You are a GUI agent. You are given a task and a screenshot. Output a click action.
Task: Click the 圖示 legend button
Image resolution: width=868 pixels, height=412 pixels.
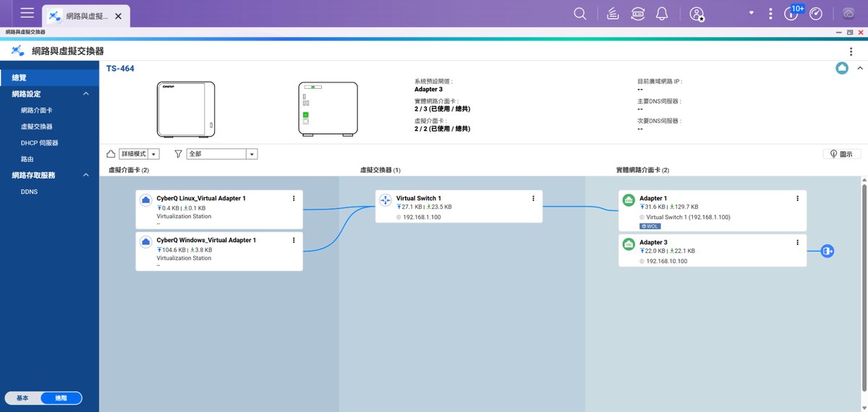(842, 154)
